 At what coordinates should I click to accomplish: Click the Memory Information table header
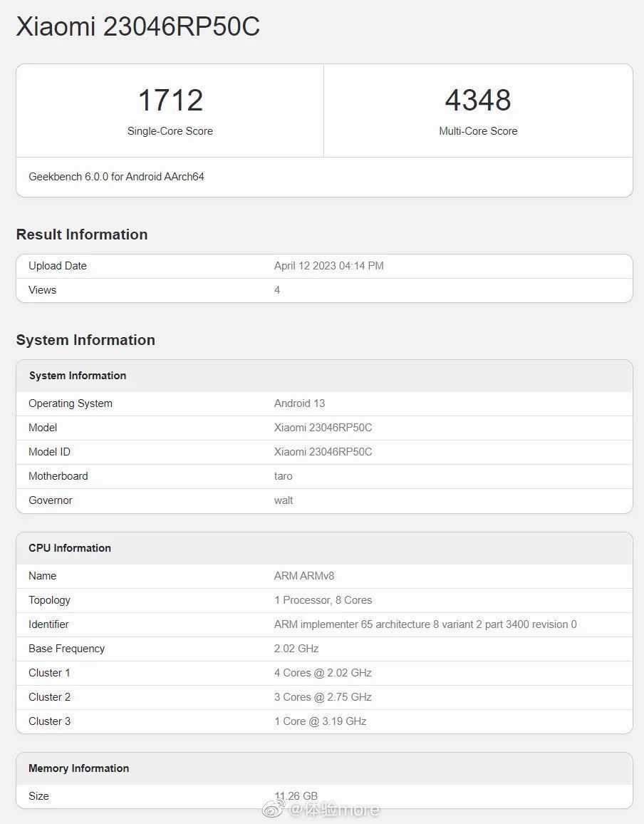[79, 768]
